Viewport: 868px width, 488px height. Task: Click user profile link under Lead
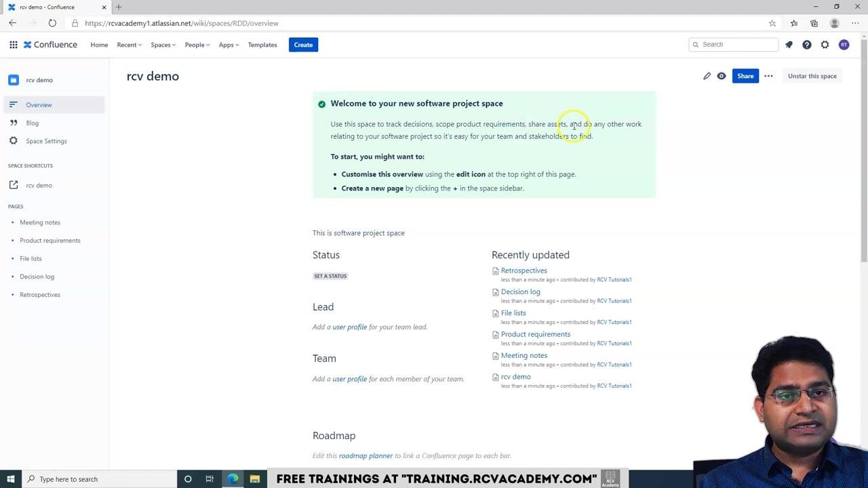[349, 327]
